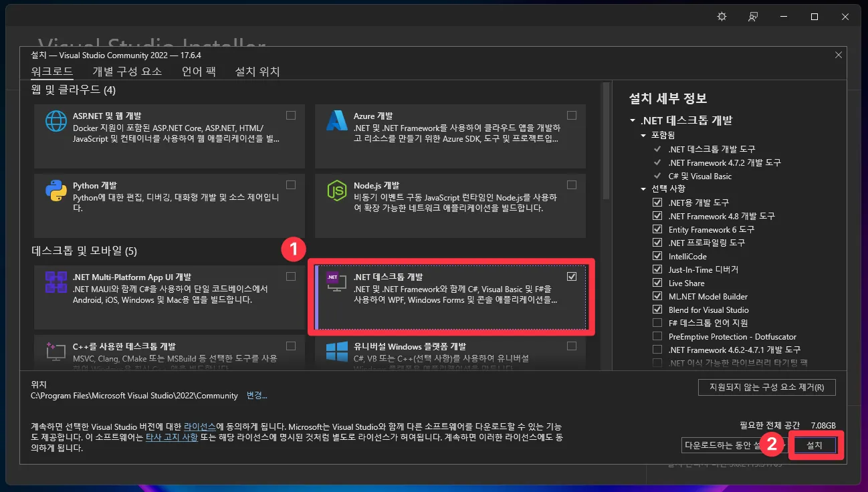
Task: Open the 타사 고지 사항 link
Action: pyautogui.click(x=171, y=437)
